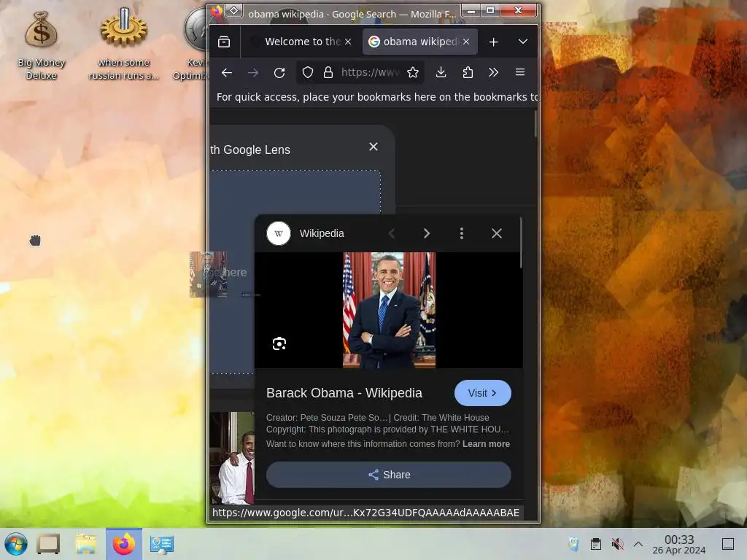This screenshot has width=747, height=560.
Task: Open the clock showing 00:33
Action: pyautogui.click(x=679, y=544)
